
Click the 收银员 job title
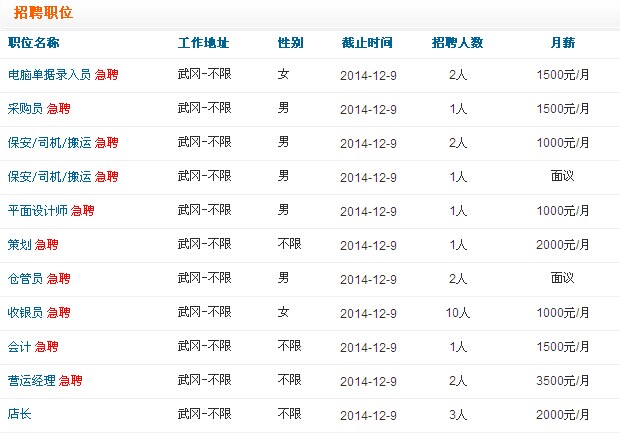[x=25, y=313]
